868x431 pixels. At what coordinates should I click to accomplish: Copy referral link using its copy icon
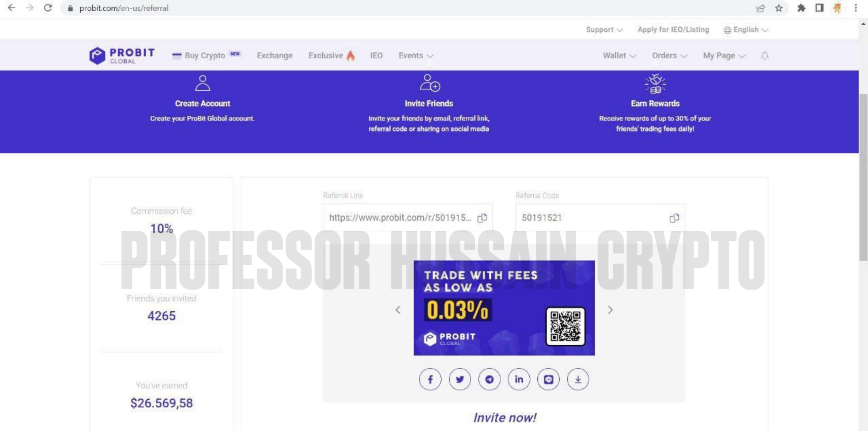(482, 218)
